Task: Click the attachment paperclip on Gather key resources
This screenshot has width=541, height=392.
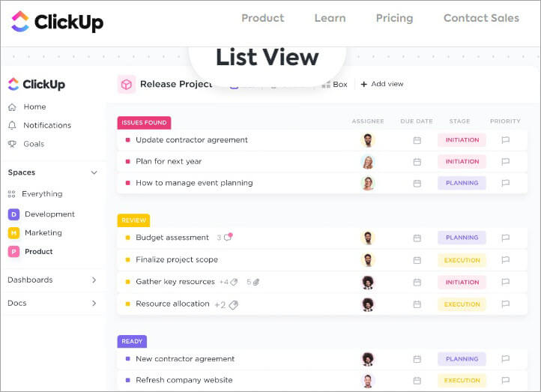Action: tap(256, 283)
